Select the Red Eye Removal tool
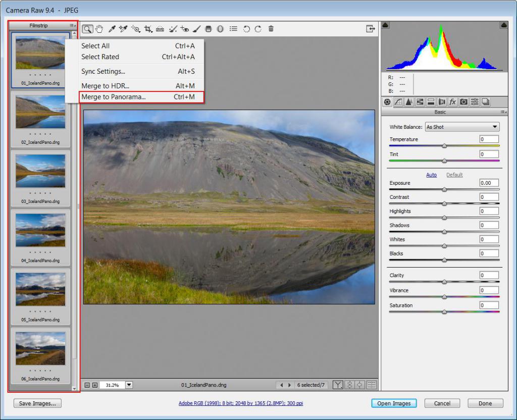This screenshot has height=420, width=517. 185,29
